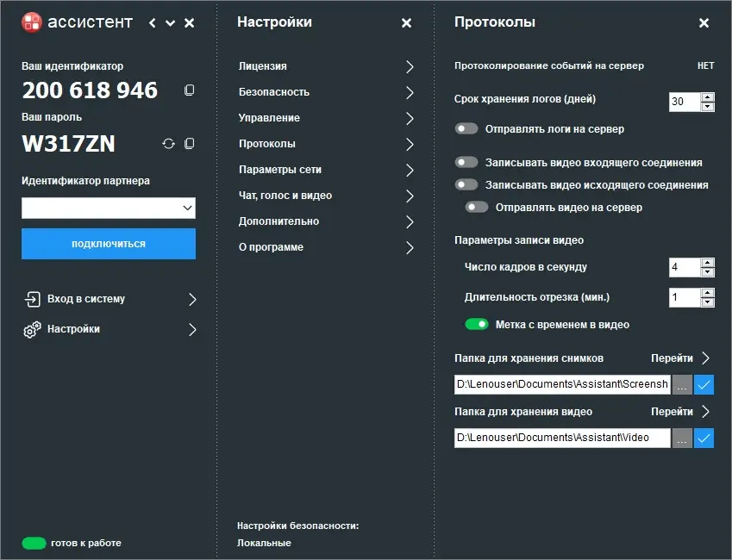Disable Метка с временем в видео
This screenshot has height=560, width=732.
[475, 324]
